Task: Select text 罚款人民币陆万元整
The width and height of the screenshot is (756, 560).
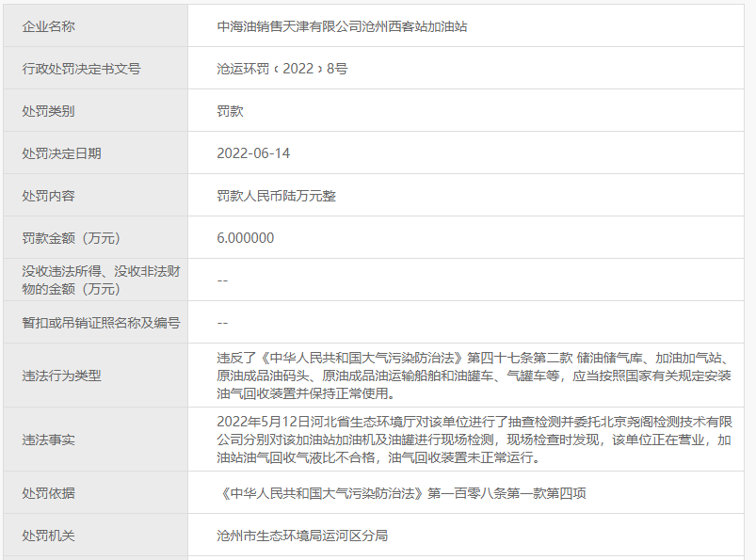Action: (276, 196)
